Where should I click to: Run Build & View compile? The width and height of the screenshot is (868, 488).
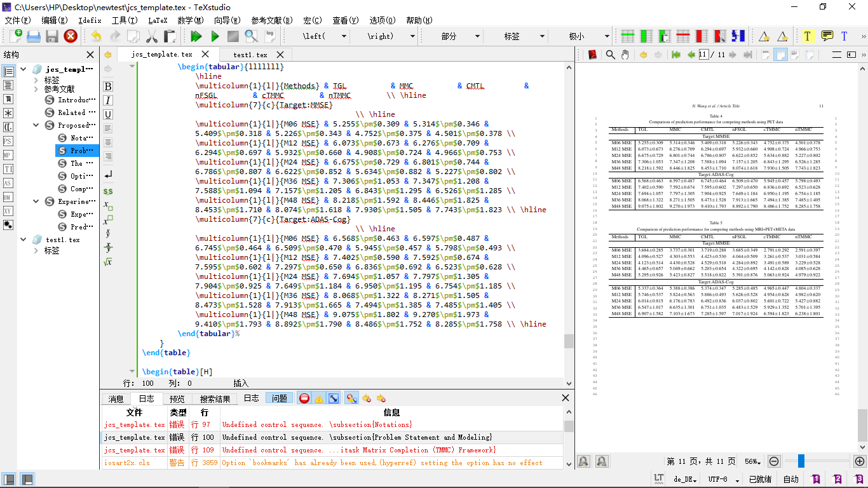[195, 36]
